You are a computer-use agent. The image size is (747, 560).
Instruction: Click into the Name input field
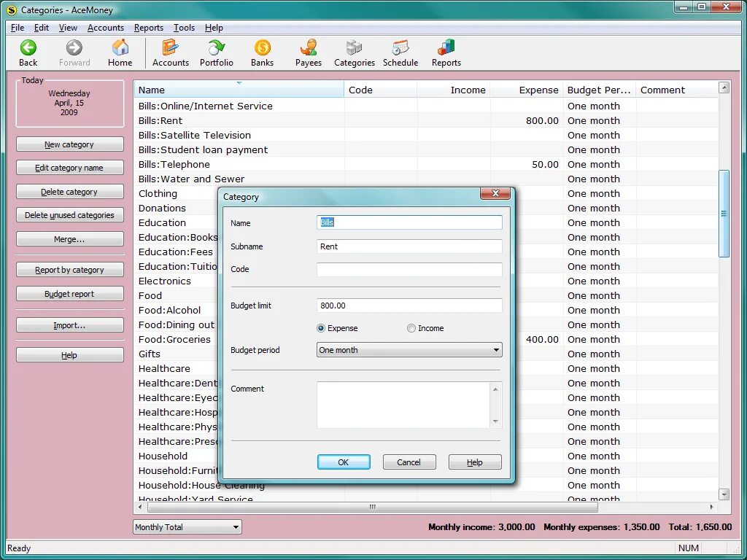tap(409, 222)
